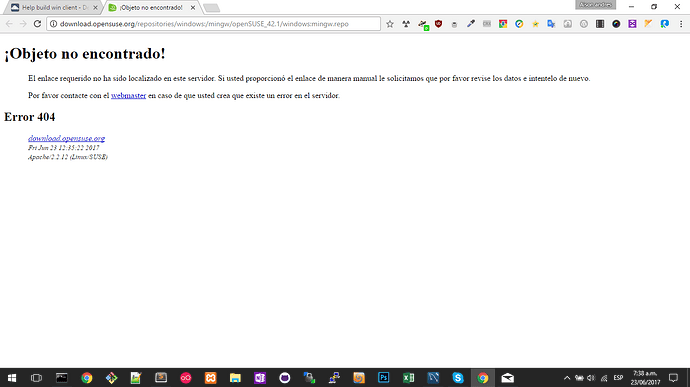690x387 pixels.
Task: Open the film strip extension icon
Action: [600, 24]
